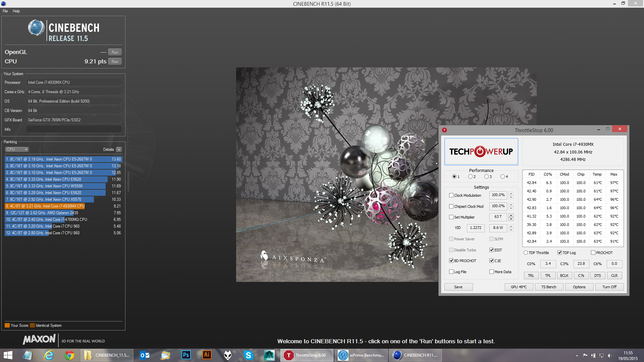
Task: Switch to wPrime Benchmark taskbar item
Action: click(361, 355)
